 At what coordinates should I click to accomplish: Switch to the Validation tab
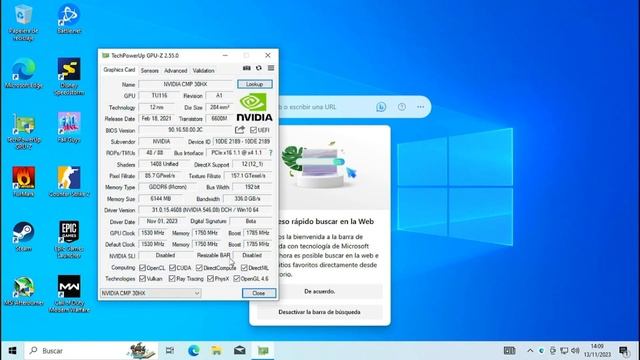click(x=203, y=71)
